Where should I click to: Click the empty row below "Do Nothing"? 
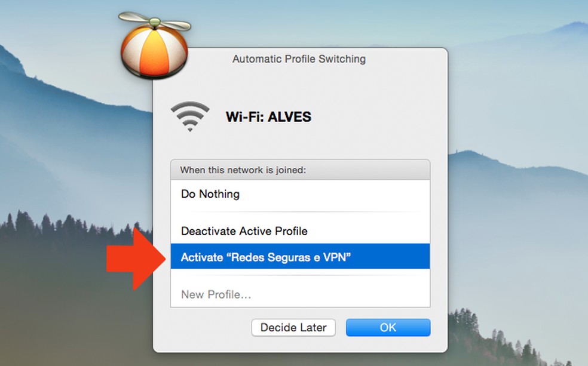300,213
